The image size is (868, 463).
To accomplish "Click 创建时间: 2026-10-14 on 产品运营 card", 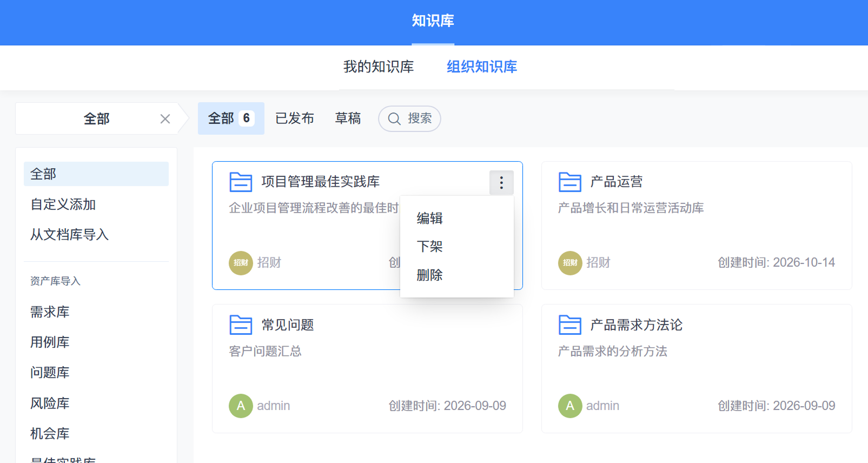I will [777, 263].
